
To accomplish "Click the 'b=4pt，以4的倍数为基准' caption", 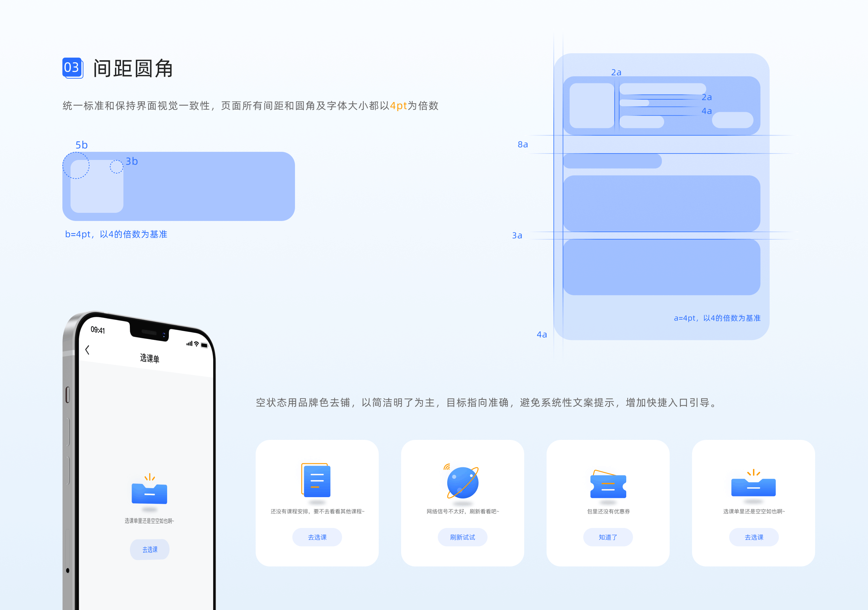I will click(116, 234).
